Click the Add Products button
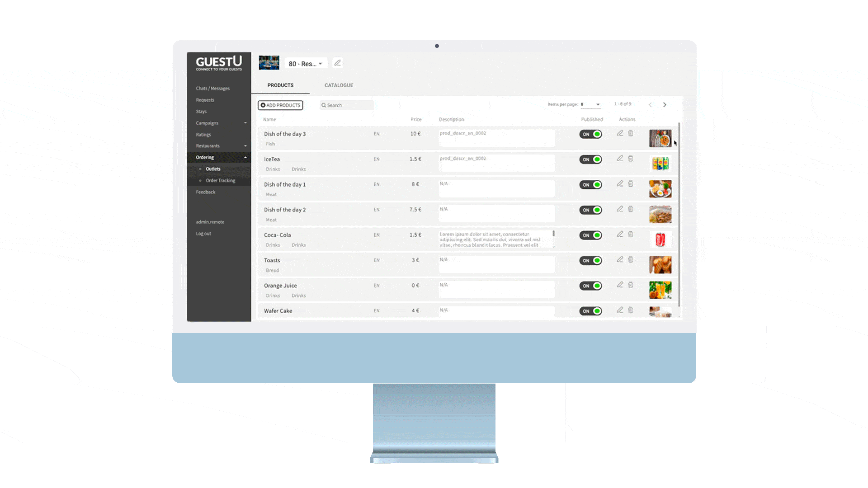This screenshot has height=488, width=868. (280, 105)
